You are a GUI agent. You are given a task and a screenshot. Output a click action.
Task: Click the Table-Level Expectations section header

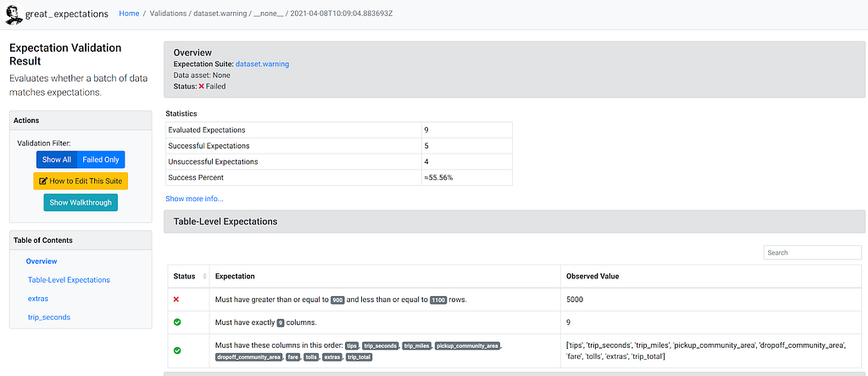click(x=515, y=222)
